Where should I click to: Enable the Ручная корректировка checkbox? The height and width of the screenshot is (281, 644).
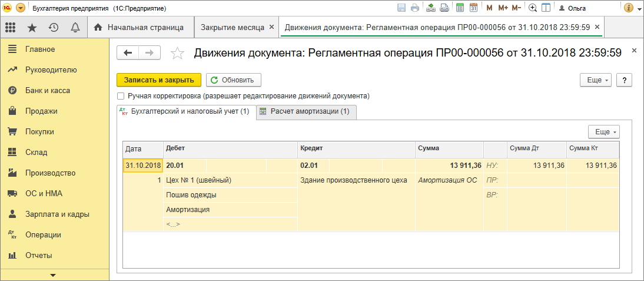click(x=121, y=95)
